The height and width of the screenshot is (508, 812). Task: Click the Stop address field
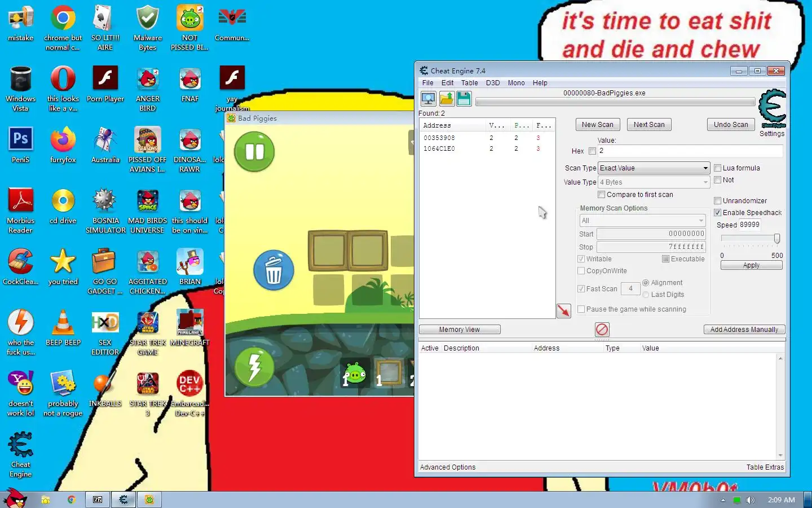point(651,247)
